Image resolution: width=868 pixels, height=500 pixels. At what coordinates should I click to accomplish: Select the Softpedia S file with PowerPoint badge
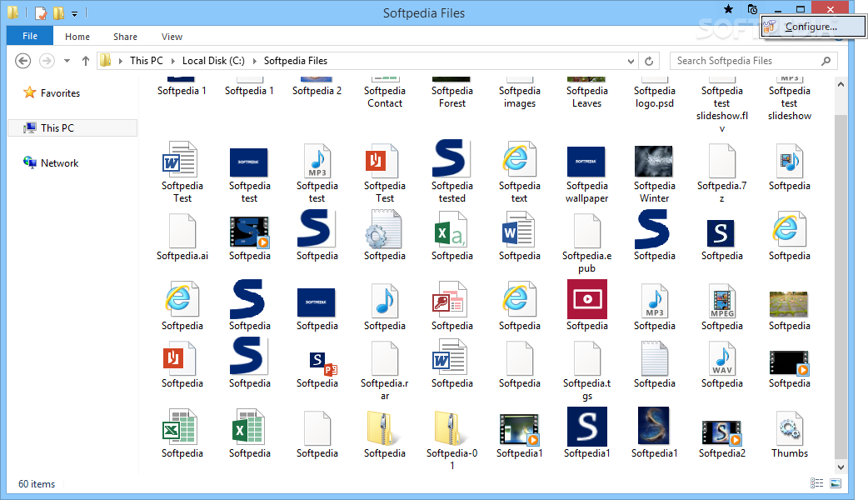pos(317,369)
